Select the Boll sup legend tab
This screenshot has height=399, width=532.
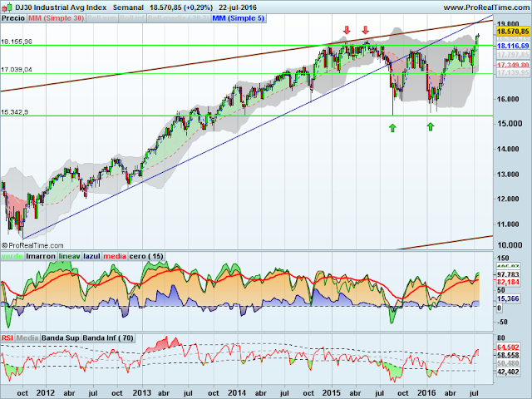[101, 18]
